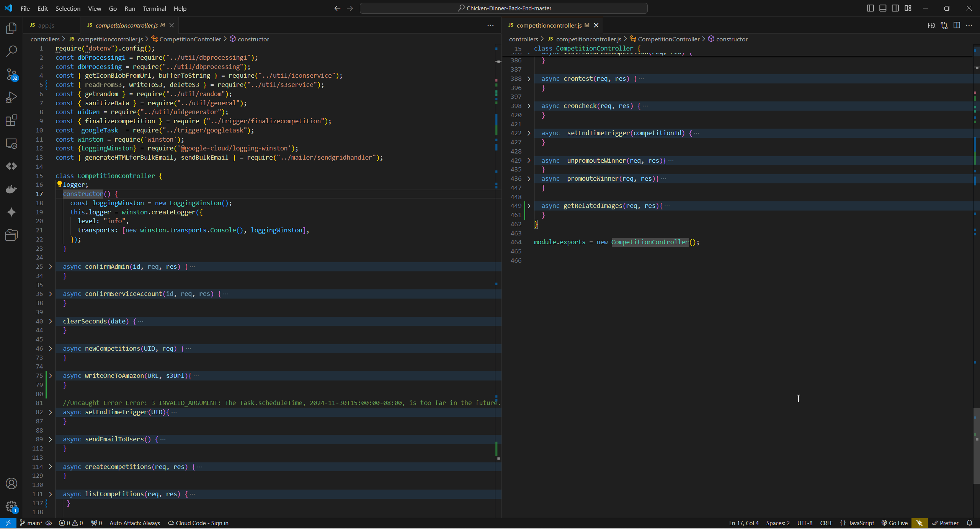This screenshot has height=529, width=980.
Task: Open the Search view icon
Action: coord(11,51)
